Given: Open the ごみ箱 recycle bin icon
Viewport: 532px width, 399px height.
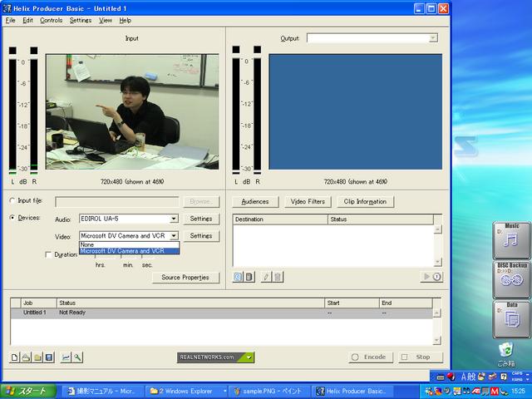Looking at the screenshot, I should coord(506,355).
